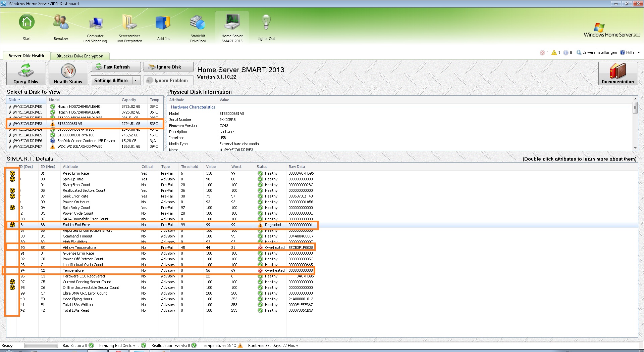This screenshot has height=352, width=644.
Task: Sort disk list by Temp column
Action: [x=155, y=100]
